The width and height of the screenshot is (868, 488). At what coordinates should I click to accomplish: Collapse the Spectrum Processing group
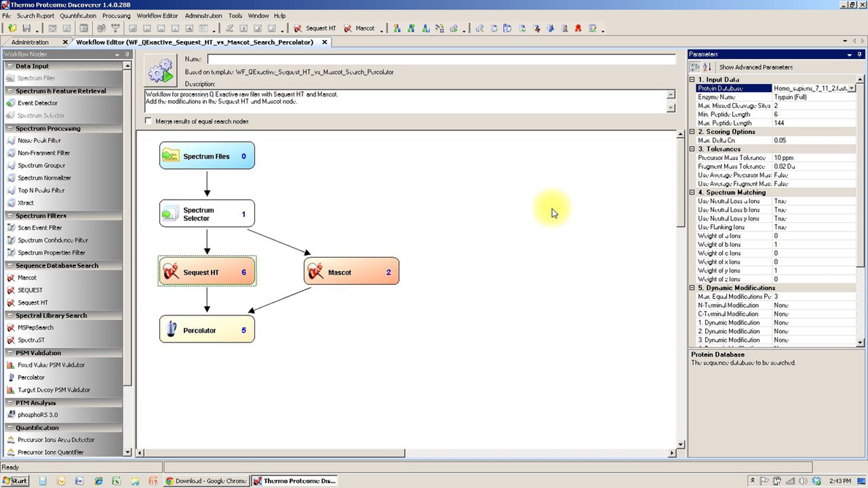pyautogui.click(x=10, y=128)
